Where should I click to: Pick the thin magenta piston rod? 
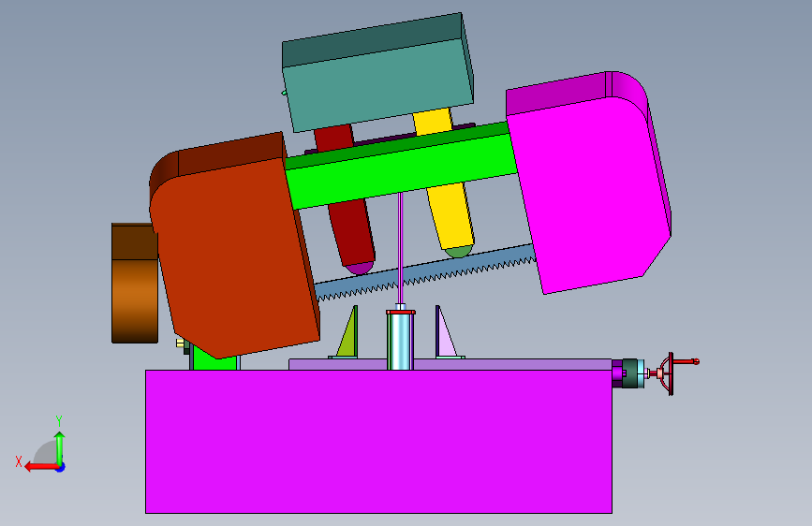click(x=400, y=249)
